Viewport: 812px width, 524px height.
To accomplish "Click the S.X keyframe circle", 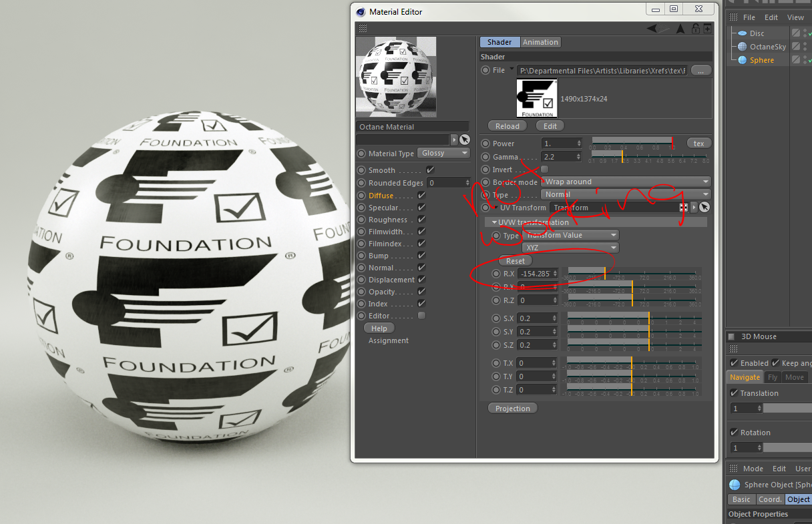I will (496, 318).
